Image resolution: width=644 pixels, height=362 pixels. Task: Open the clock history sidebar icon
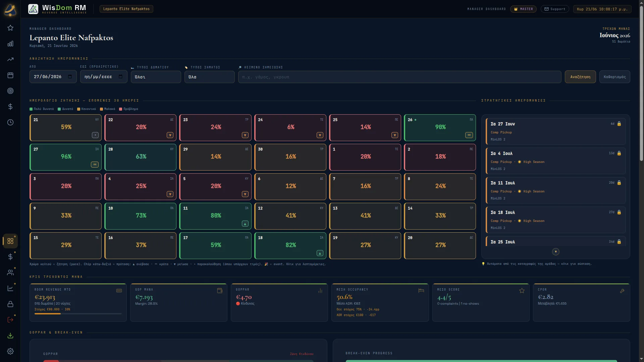click(10, 122)
